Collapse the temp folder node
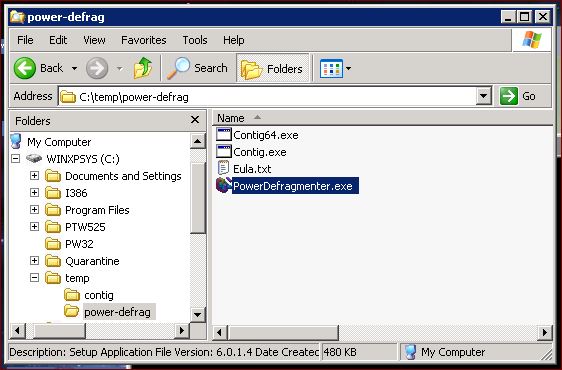Viewport: 562px width, 370px height. point(34,278)
